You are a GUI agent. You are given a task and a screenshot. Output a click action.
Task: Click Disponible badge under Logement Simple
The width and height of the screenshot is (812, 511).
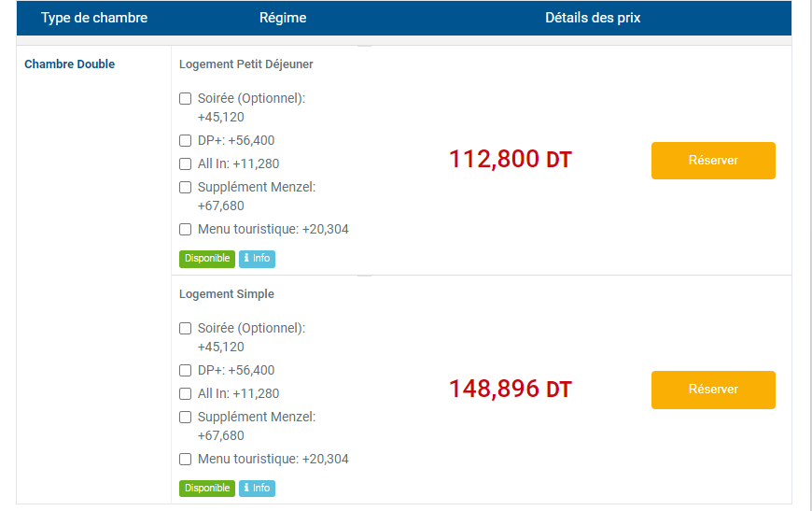207,489
